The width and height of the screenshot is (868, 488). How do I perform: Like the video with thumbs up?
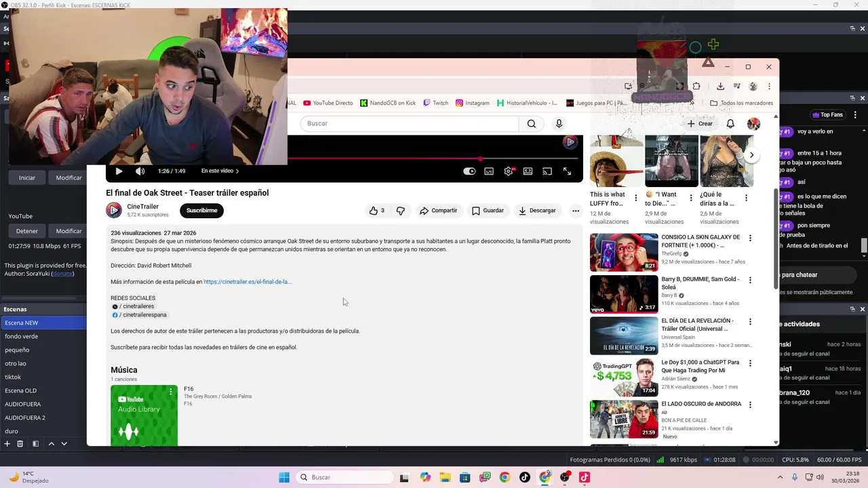tap(377, 211)
